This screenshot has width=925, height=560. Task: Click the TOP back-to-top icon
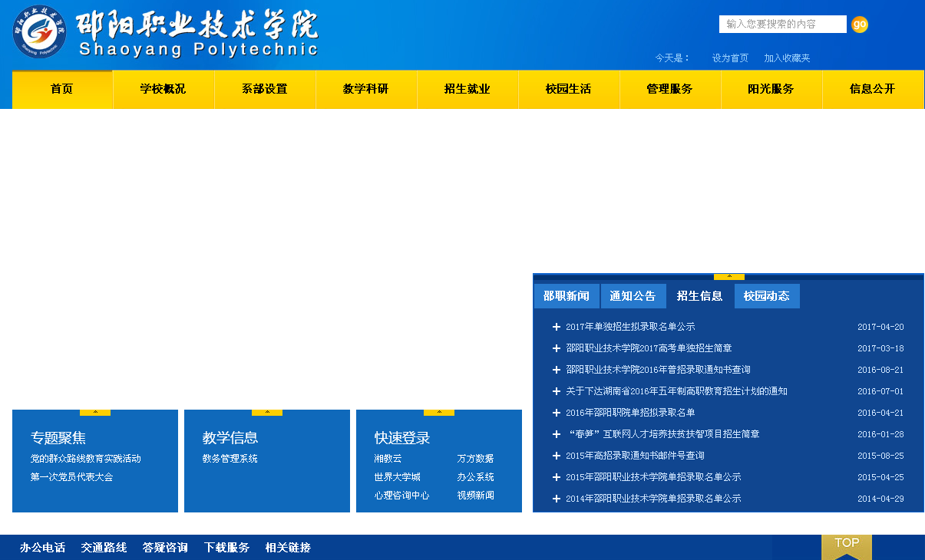click(846, 546)
